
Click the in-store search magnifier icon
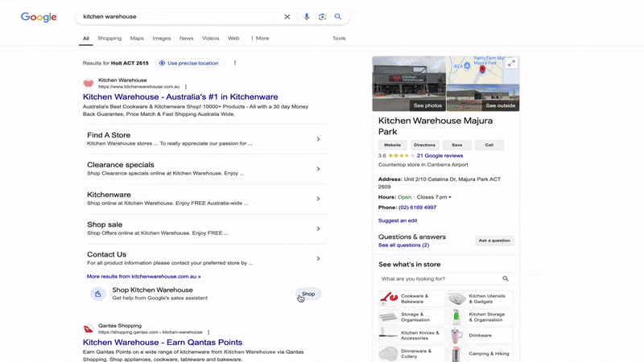506,278
